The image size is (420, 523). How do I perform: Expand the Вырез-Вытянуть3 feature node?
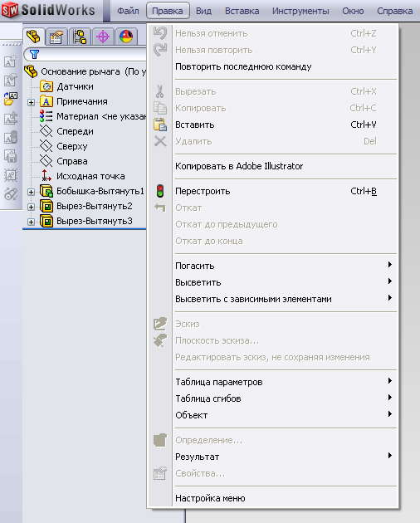tap(31, 222)
